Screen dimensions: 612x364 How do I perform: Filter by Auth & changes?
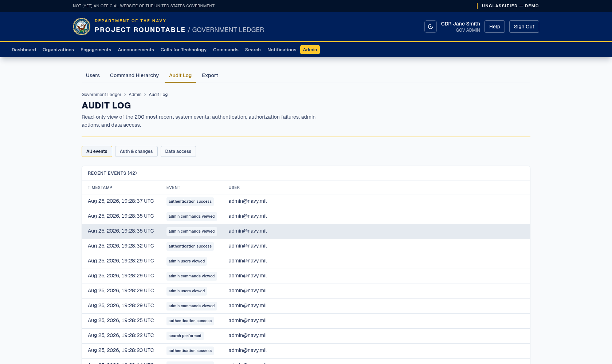136,151
